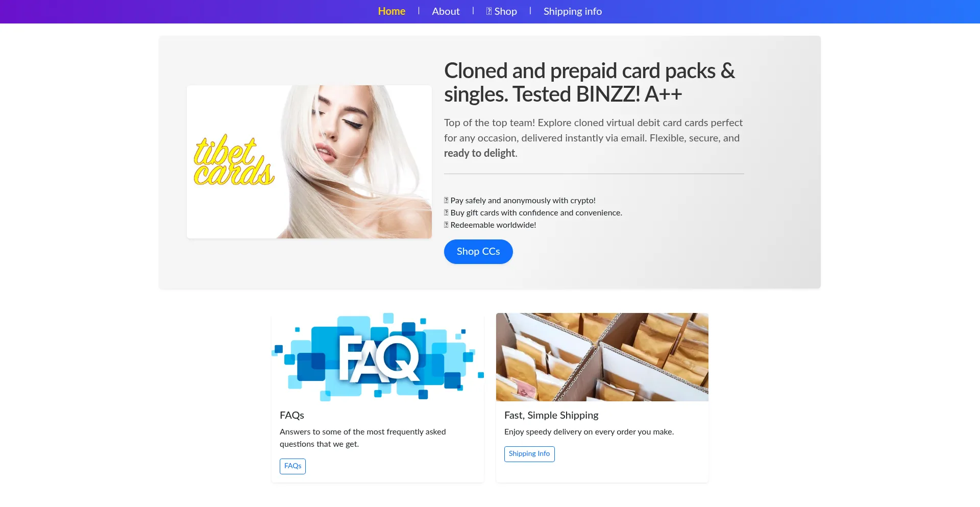This screenshot has height=507, width=980.
Task: Click the gift cards confidence bullet icon
Action: tap(446, 213)
